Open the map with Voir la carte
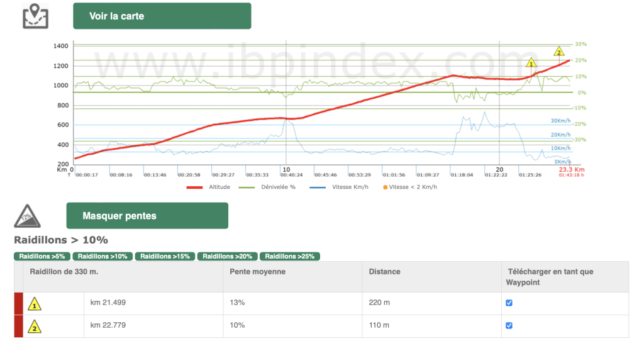The image size is (644, 353). (162, 16)
